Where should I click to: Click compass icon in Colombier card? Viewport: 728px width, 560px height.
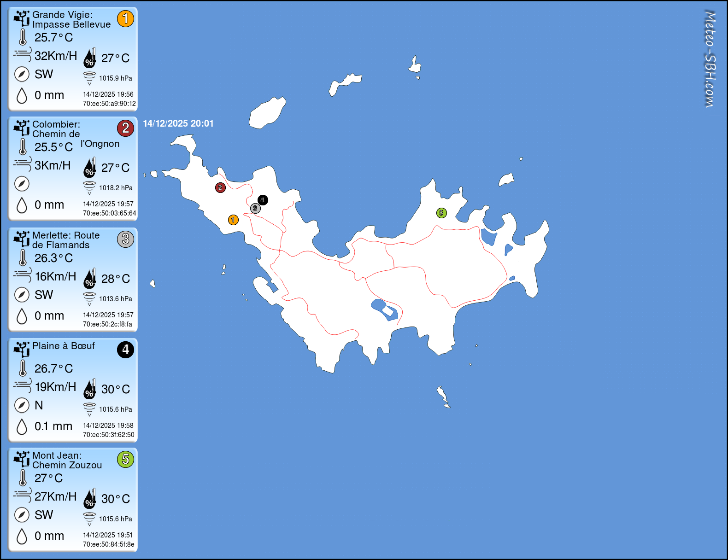22,183
